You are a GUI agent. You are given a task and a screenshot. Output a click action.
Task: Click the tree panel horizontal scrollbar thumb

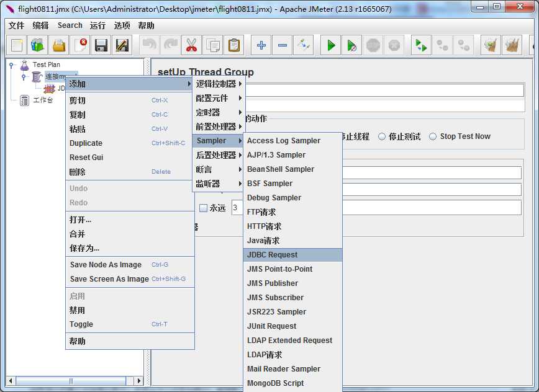pos(71,381)
